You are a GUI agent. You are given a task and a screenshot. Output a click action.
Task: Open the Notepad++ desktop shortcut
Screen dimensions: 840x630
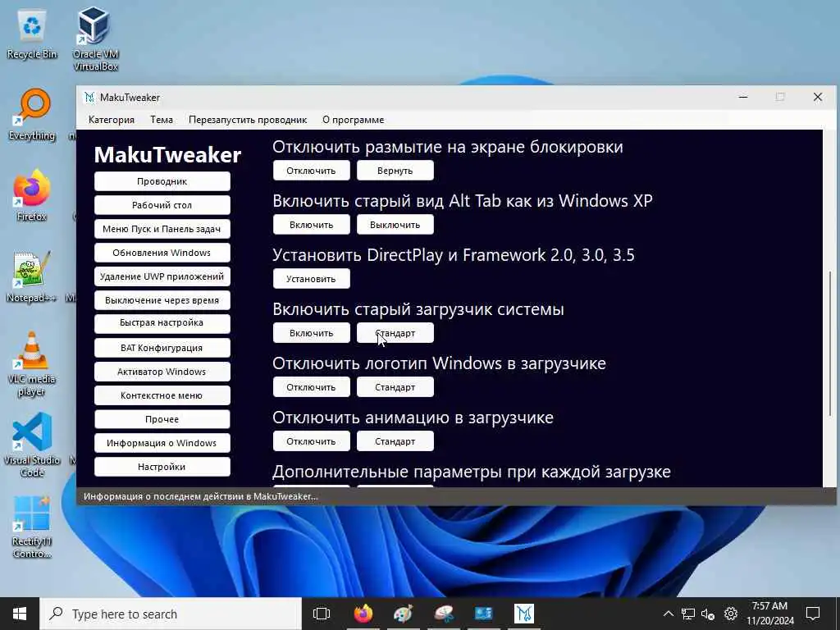(32, 276)
